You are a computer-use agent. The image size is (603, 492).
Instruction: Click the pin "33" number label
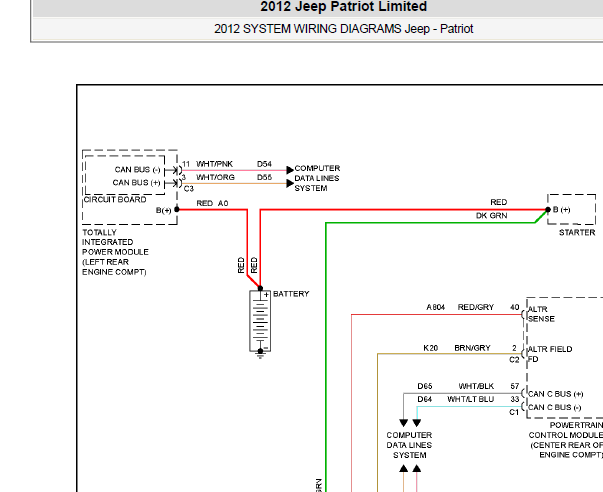tap(515, 399)
